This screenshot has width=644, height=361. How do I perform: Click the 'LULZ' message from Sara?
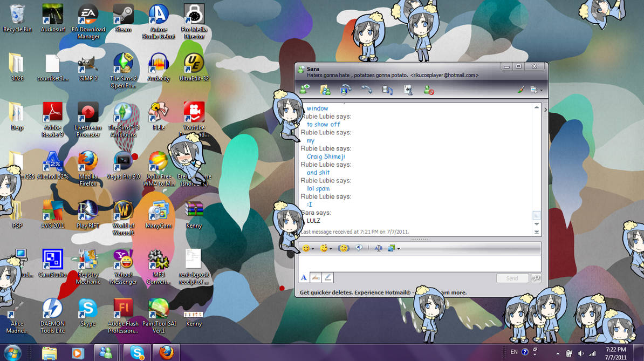coord(313,221)
